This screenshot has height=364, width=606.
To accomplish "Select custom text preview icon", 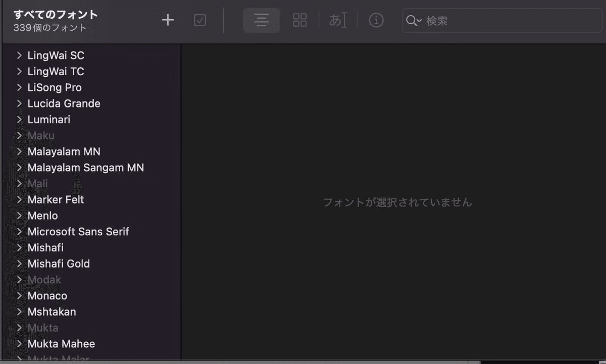I will pos(338,20).
